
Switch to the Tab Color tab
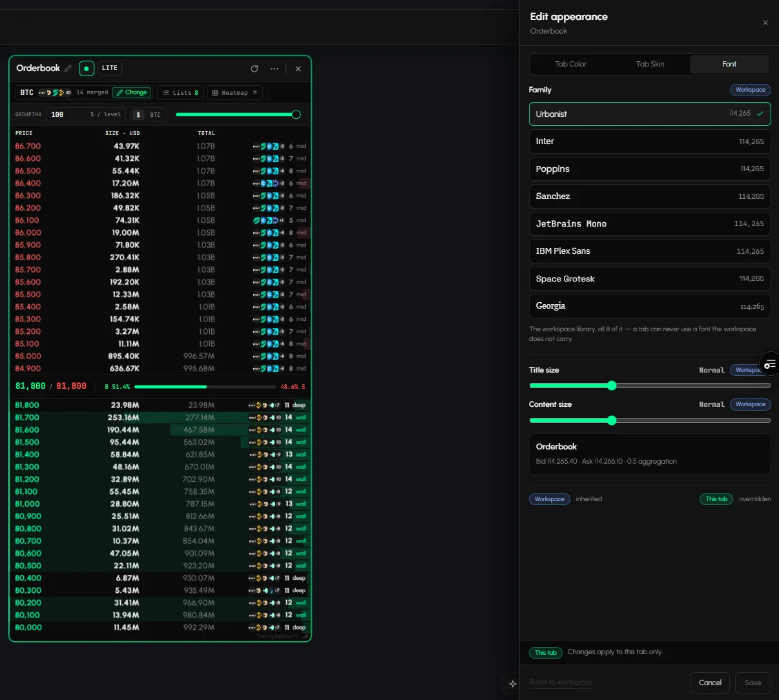tap(570, 64)
